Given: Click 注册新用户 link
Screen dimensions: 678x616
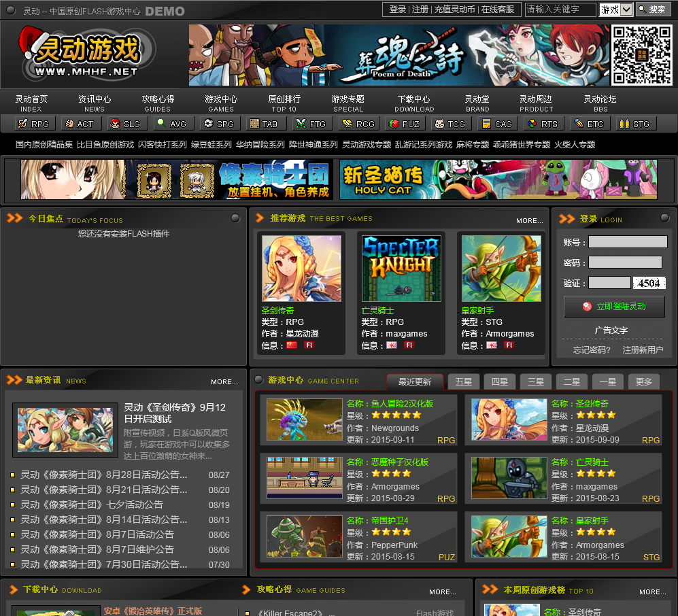Looking at the screenshot, I should coord(643,349).
